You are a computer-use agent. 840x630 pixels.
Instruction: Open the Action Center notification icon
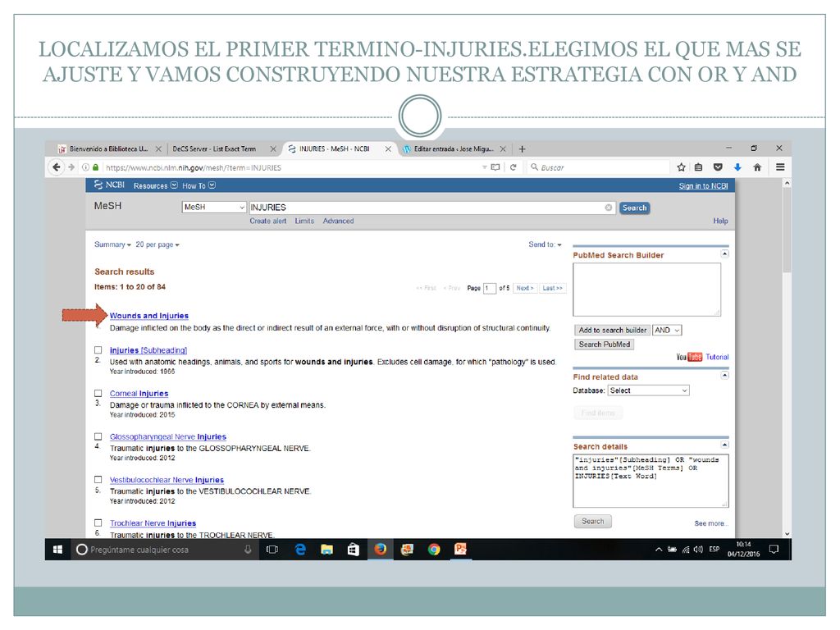click(774, 549)
